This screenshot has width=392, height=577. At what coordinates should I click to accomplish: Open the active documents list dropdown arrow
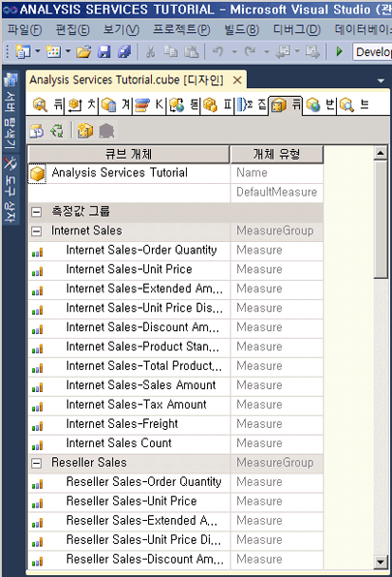click(x=381, y=80)
